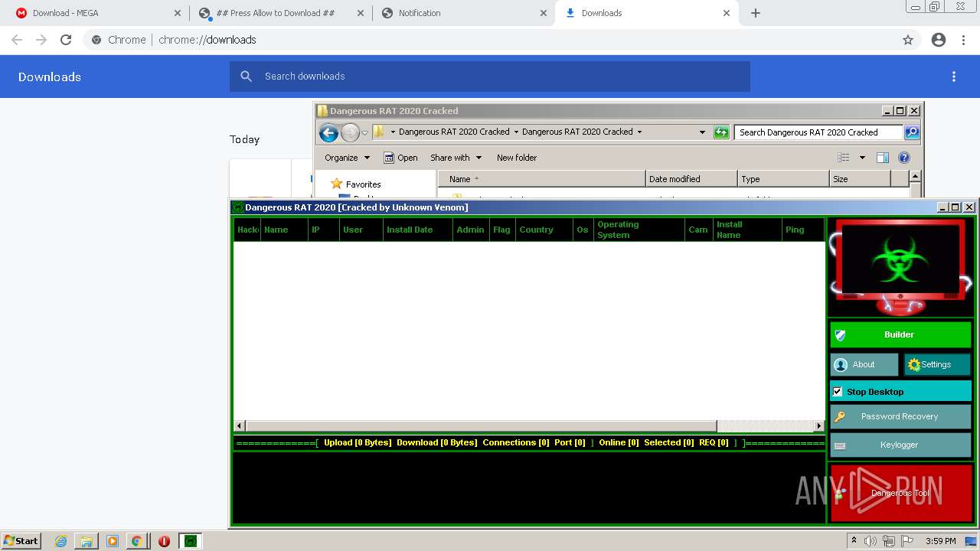Sort client list by IP column

point(323,230)
